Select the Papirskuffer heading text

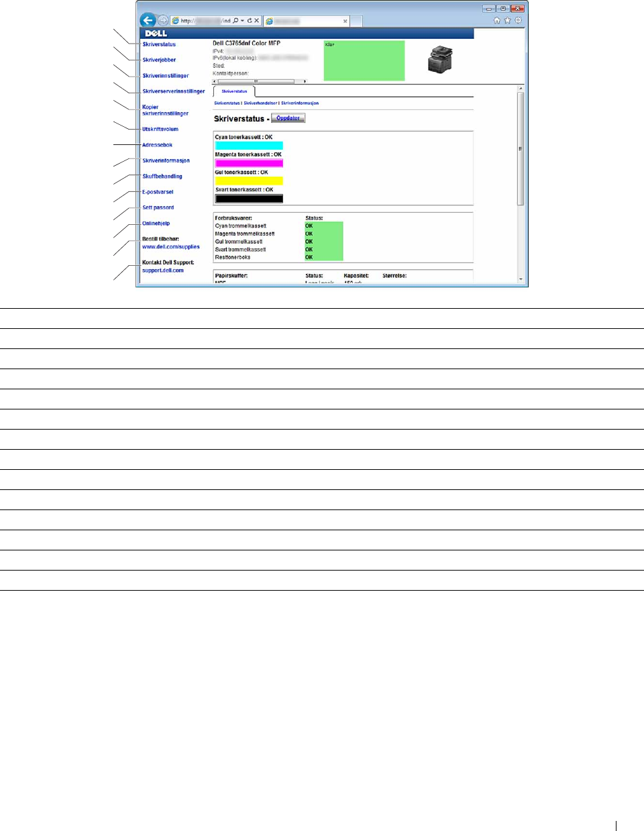231,276
